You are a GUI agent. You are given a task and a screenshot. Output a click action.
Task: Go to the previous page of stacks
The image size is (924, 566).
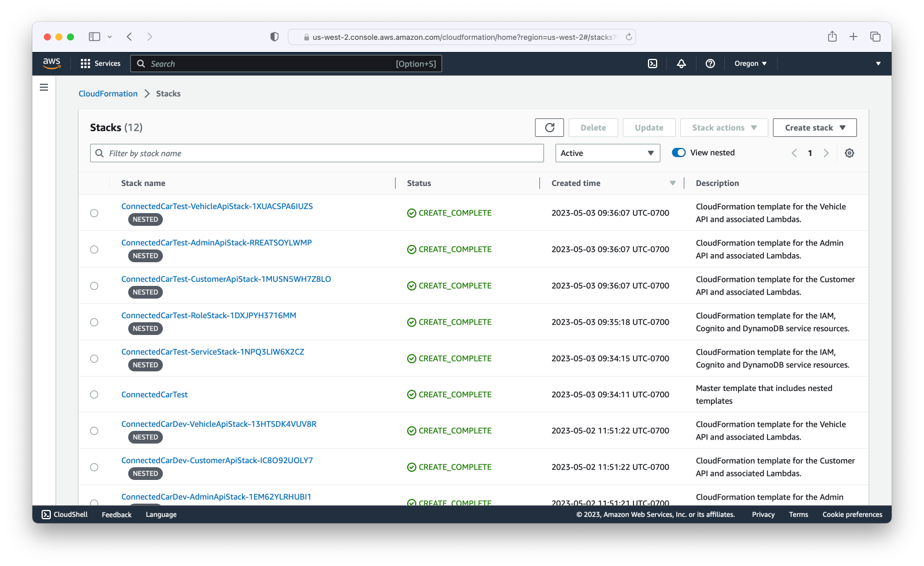pyautogui.click(x=794, y=153)
